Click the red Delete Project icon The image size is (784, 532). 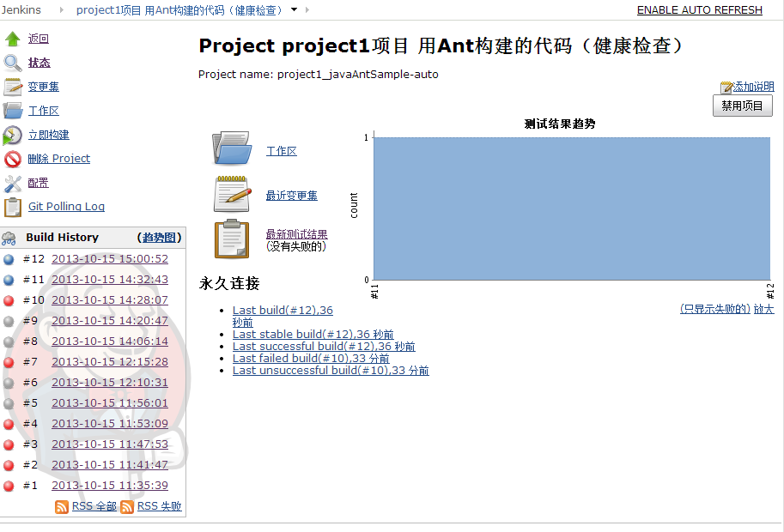(x=13, y=159)
